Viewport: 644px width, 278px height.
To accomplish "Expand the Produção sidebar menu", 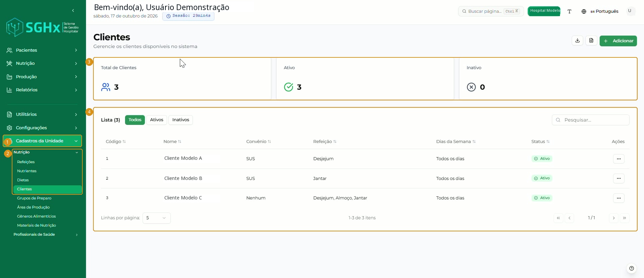I will [x=43, y=77].
